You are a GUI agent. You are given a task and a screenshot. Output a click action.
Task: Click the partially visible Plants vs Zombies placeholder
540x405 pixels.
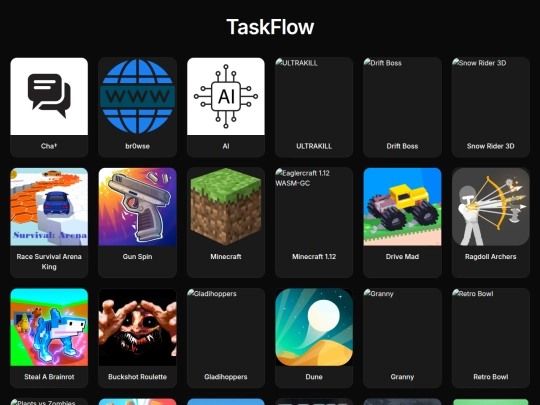coord(49,402)
